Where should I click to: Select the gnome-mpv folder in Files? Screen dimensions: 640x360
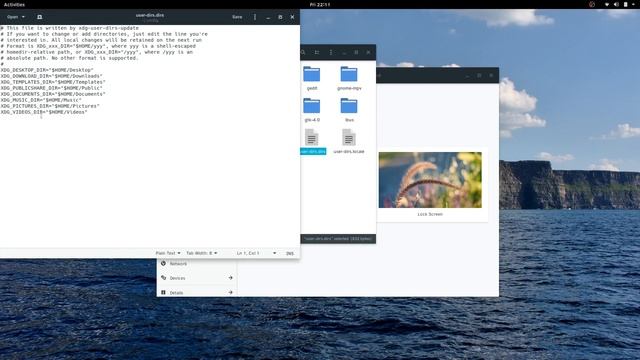[x=349, y=78]
